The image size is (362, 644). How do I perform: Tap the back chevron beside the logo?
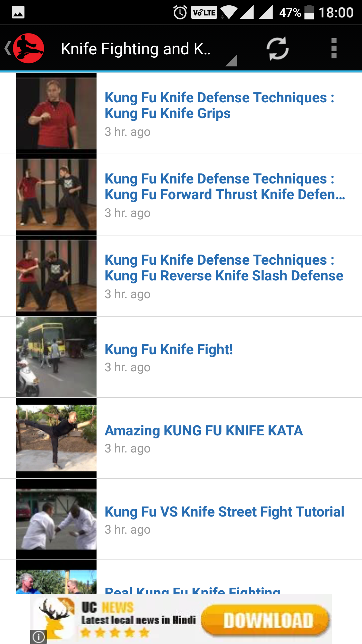(x=7, y=49)
